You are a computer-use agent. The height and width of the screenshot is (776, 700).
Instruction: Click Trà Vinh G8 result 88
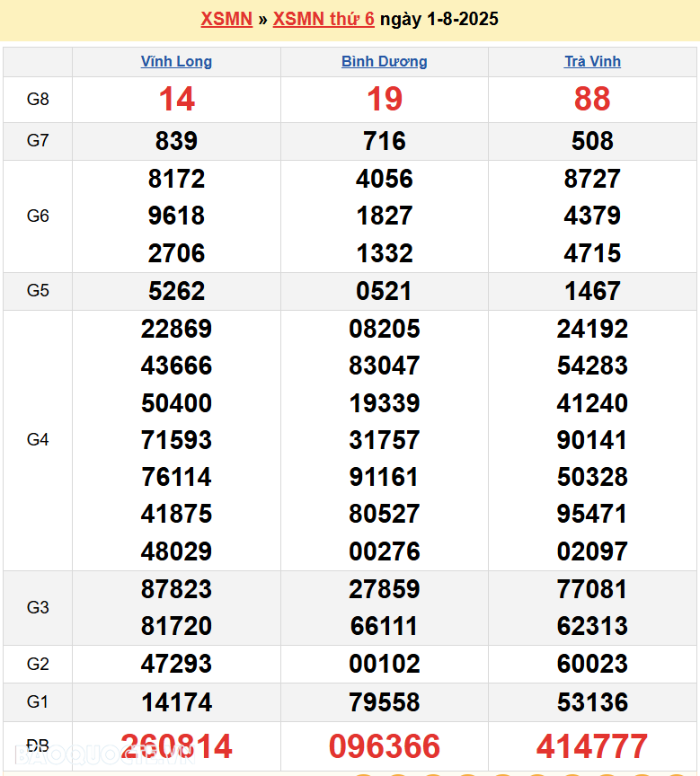pos(592,100)
